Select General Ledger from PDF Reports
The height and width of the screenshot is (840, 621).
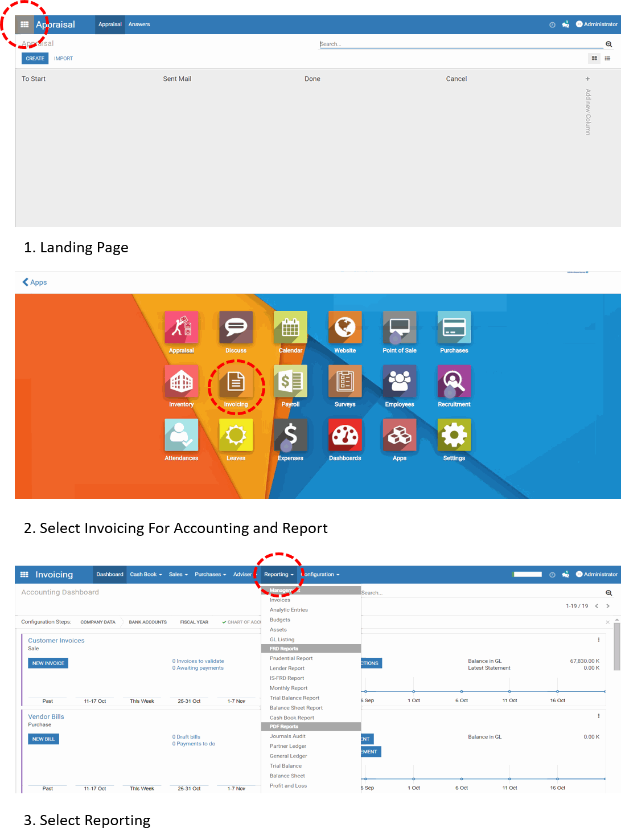coord(288,756)
